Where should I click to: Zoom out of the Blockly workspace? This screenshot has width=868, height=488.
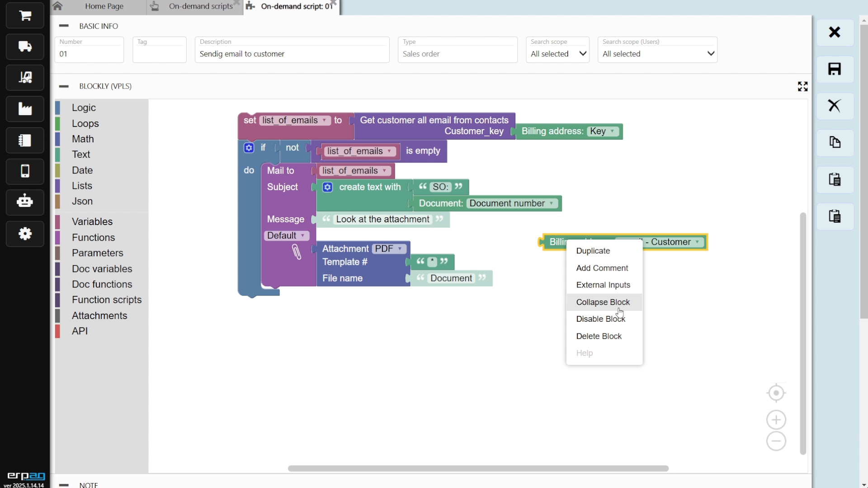(x=776, y=441)
